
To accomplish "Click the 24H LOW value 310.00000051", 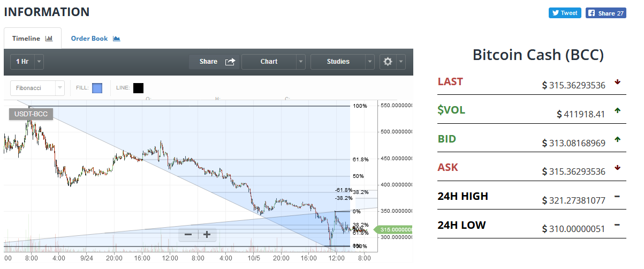I will coord(573,229).
